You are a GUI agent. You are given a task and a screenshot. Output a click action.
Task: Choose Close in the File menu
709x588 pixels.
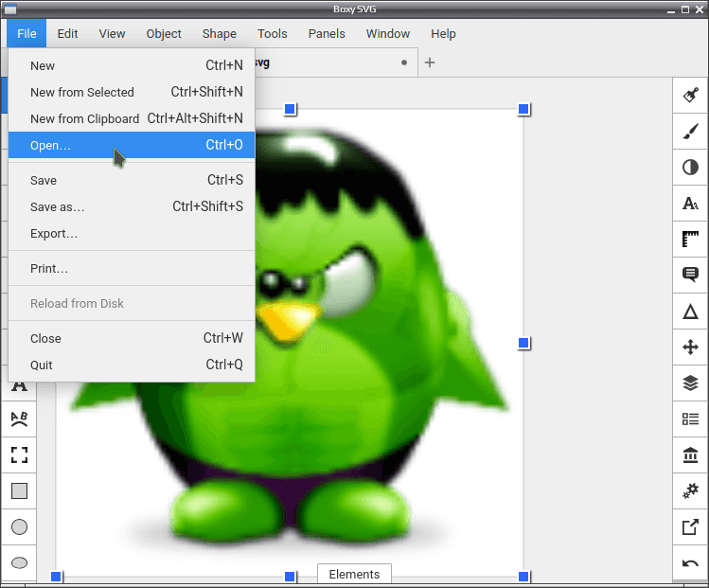coord(132,338)
